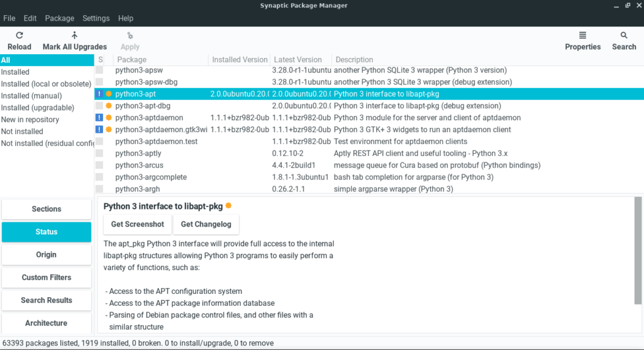The height and width of the screenshot is (350, 644).
Task: Open the Settings menu
Action: (96, 18)
